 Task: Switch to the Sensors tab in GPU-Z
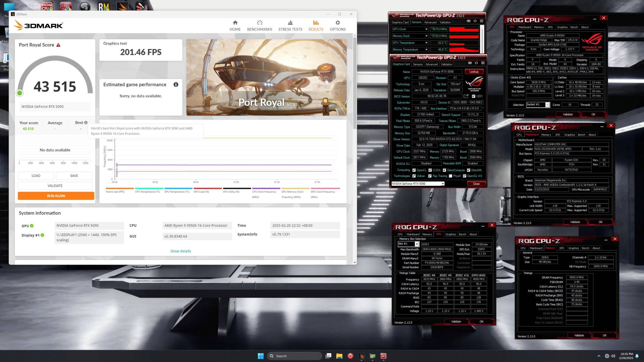(418, 64)
